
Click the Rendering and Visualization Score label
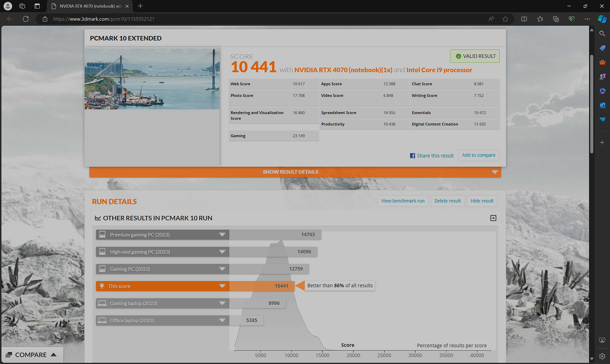coord(257,116)
